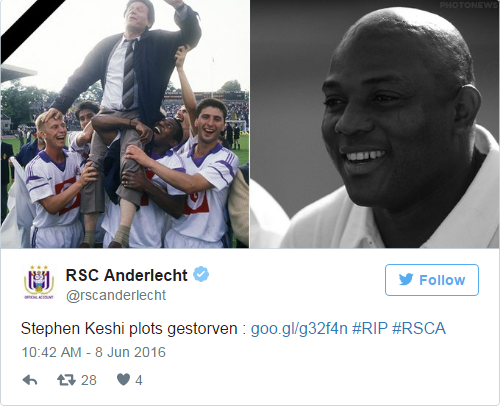Click the blue verified badge
501x410 pixels.
click(x=201, y=274)
